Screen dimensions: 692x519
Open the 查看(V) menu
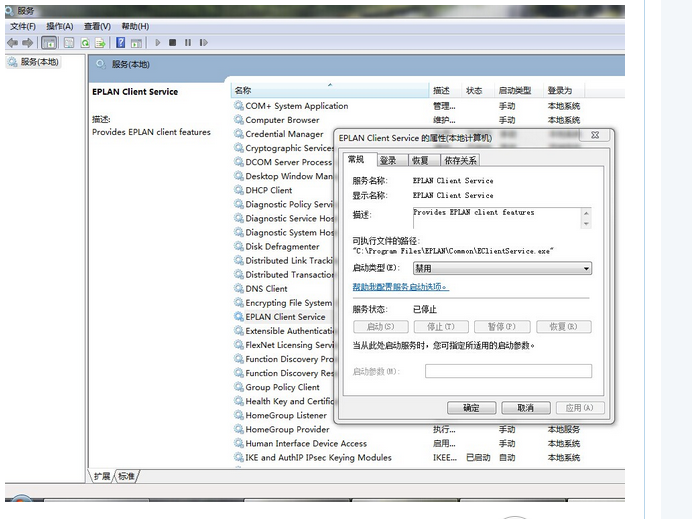click(x=97, y=26)
